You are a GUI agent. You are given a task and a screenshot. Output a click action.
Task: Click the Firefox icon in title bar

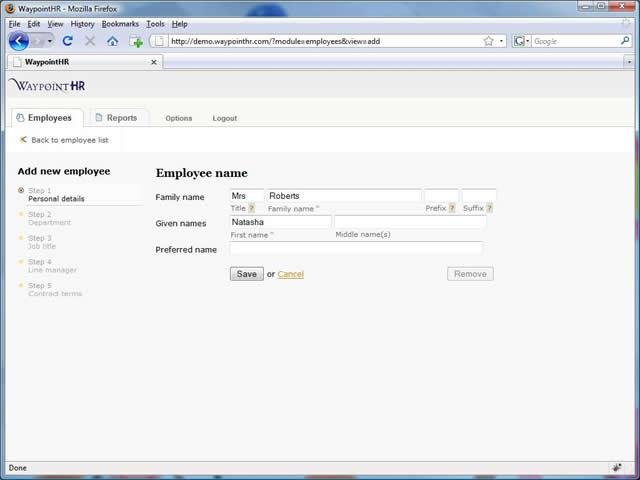10,8
